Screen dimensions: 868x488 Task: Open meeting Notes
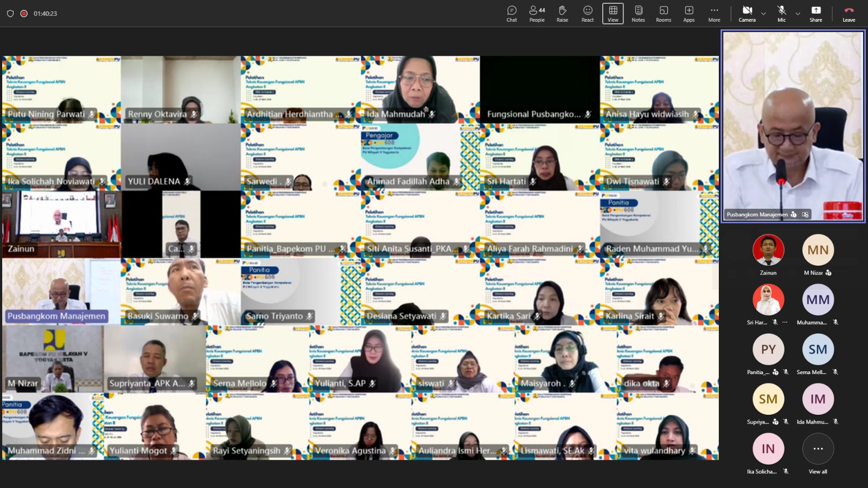pyautogui.click(x=638, y=14)
